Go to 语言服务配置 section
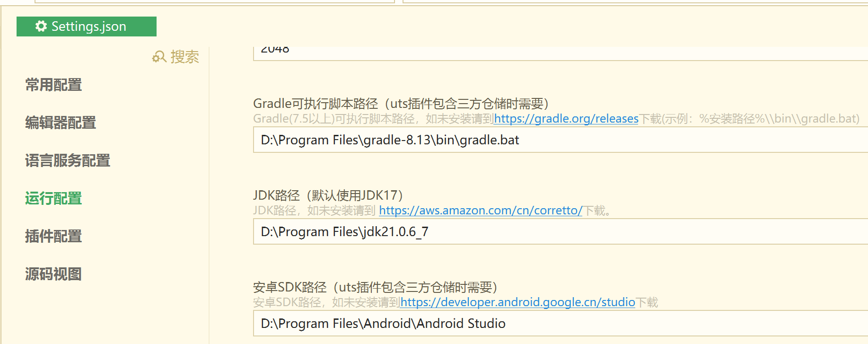 point(68,161)
